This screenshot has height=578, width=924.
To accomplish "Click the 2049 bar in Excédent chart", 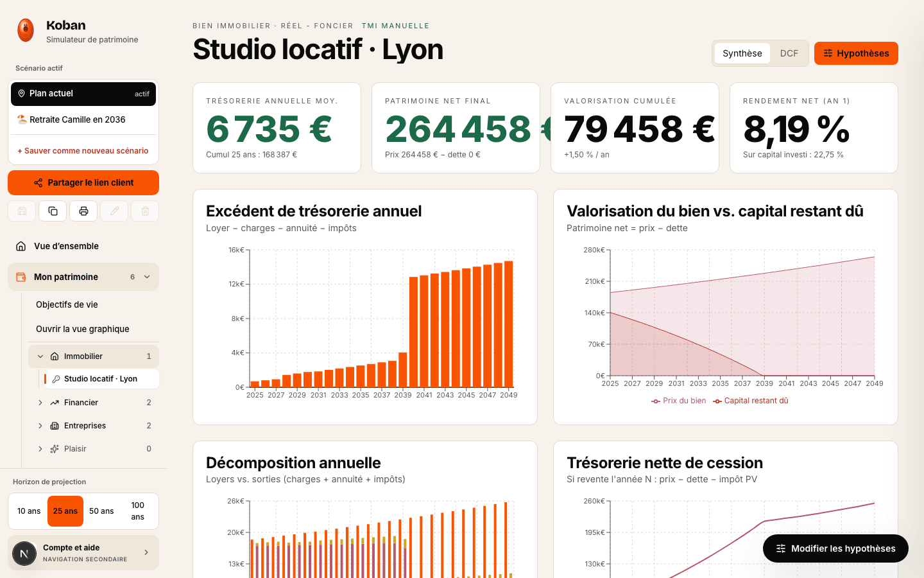I will 509,324.
